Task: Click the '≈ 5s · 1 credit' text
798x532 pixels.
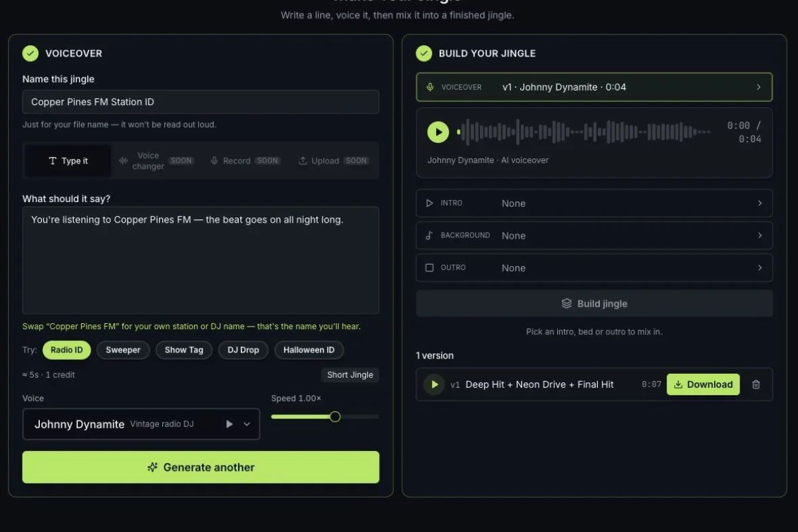Action: click(x=49, y=375)
